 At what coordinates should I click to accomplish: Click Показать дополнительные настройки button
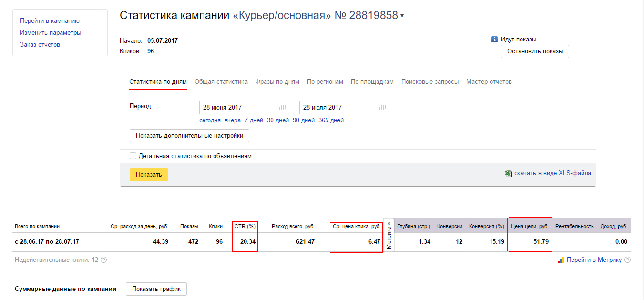pyautogui.click(x=189, y=136)
